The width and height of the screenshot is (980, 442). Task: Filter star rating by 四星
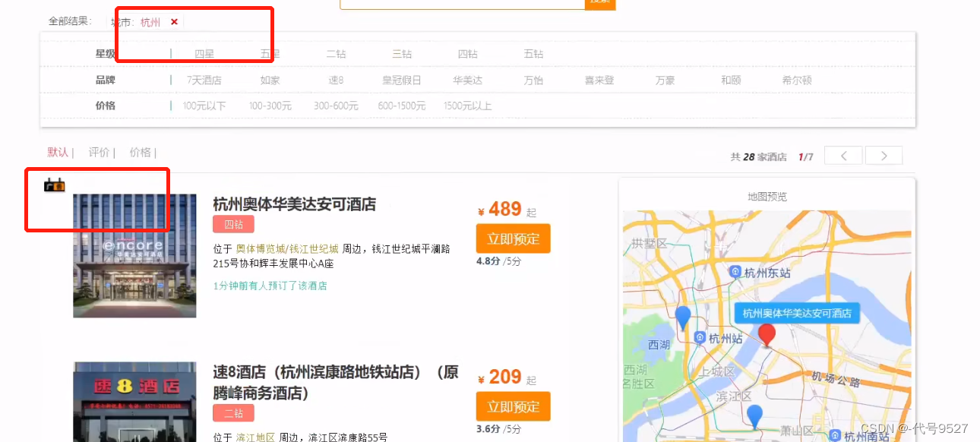point(204,54)
